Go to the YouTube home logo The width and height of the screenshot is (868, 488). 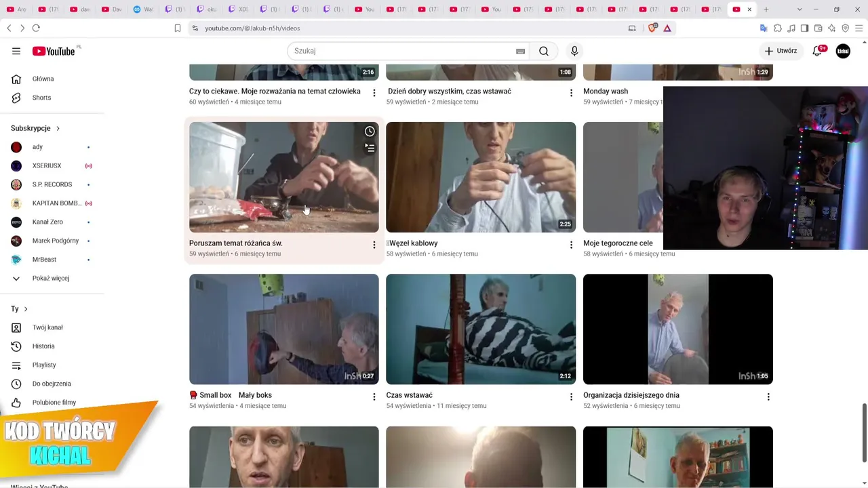[x=54, y=51]
